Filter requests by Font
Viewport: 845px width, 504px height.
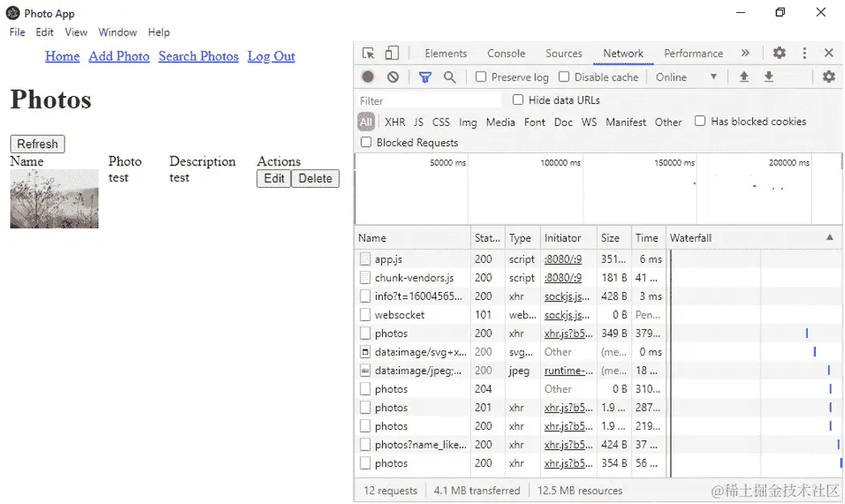[535, 123]
